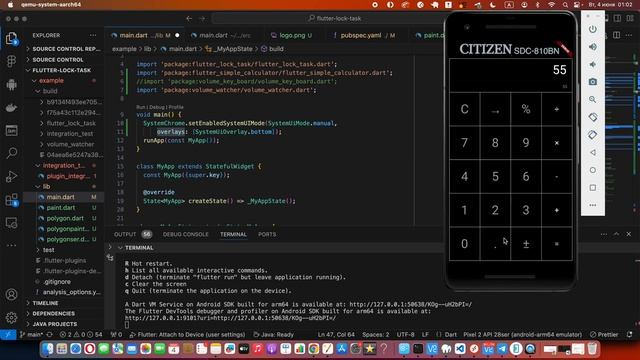Image resolution: width=640 pixels, height=360 pixels.
Task: Click the emulator home circle button
Action: 593,170
